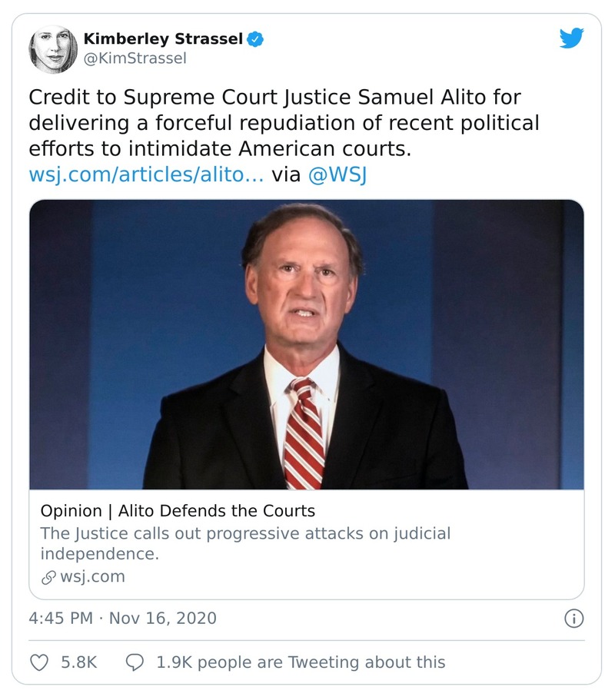
Task: Open the Alito article preview image
Action: 306,344
